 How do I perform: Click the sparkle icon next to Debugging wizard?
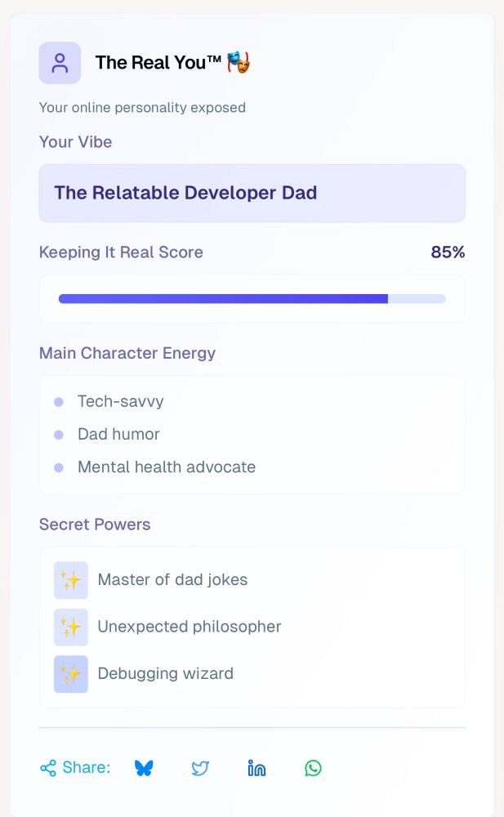tap(71, 674)
